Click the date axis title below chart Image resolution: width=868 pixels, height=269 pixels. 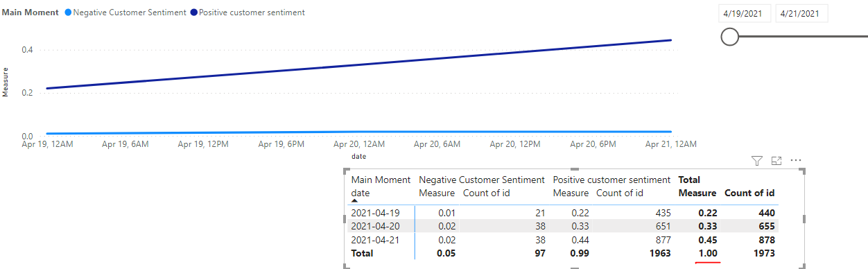[x=358, y=157]
